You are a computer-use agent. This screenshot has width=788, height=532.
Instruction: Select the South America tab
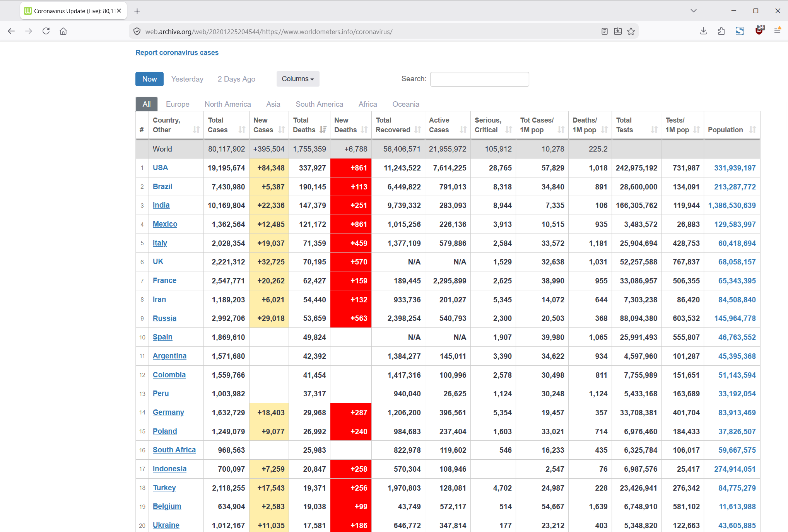[319, 104]
